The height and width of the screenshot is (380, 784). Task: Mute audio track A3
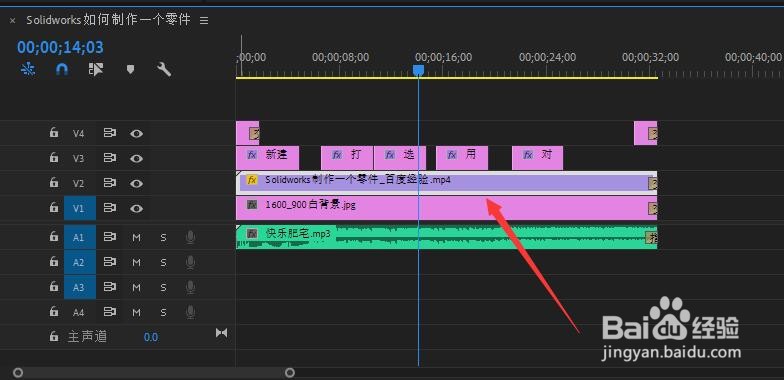pyautogui.click(x=136, y=288)
